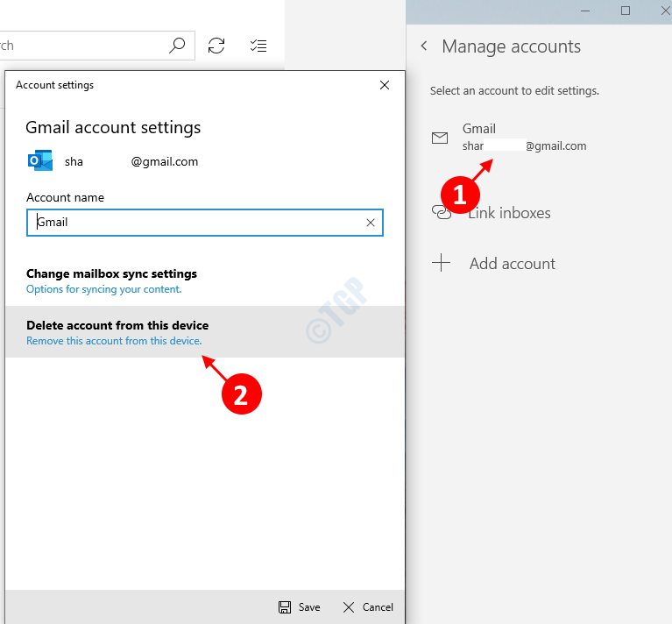
Task: Maximize the Mail window
Action: point(626,11)
